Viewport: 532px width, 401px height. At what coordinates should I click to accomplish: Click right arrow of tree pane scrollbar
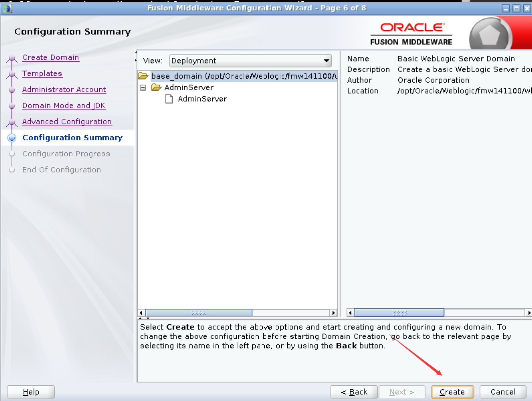pyautogui.click(x=333, y=313)
